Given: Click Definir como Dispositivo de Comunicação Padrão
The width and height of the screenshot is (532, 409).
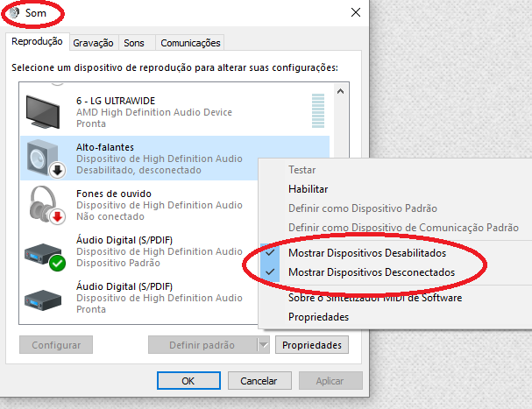Looking at the screenshot, I should (403, 228).
